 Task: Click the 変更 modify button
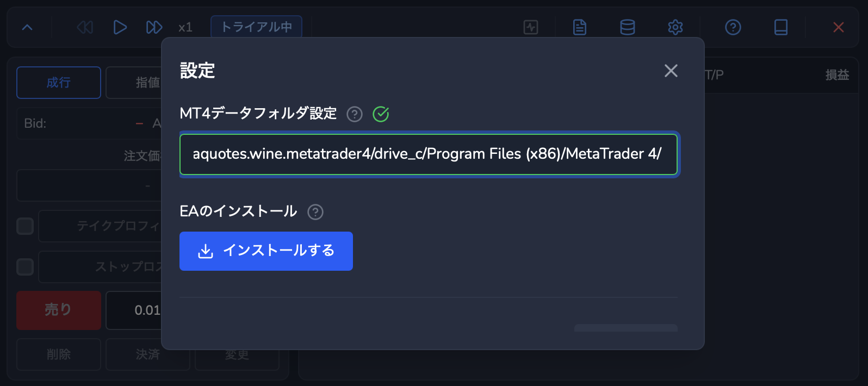click(237, 360)
